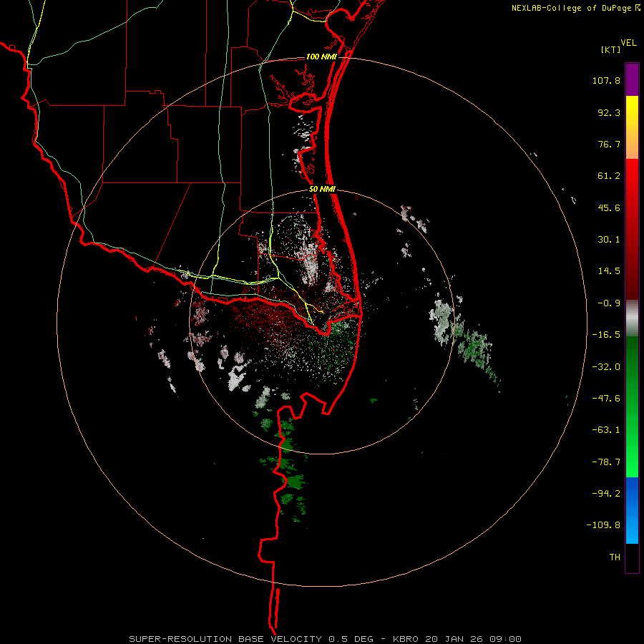Screen dimensions: 644x644
Task: Click the Super-Resolution Base Velocity caption text
Action: click(x=326, y=639)
